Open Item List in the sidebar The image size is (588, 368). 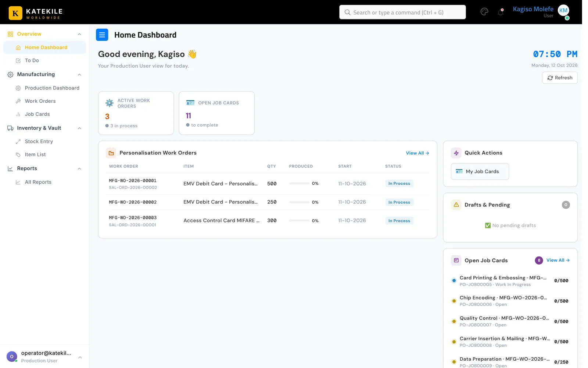(x=45, y=155)
